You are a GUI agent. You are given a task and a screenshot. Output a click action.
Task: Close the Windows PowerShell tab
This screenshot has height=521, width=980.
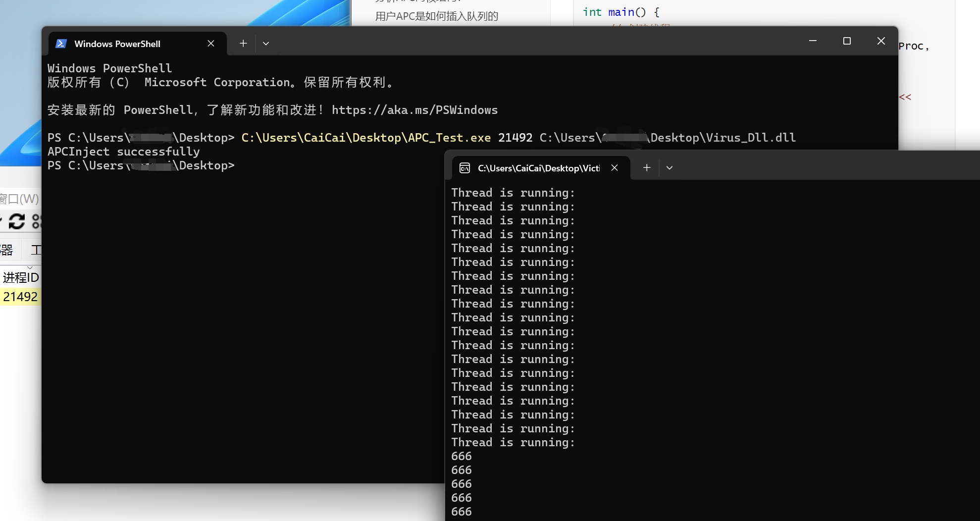coord(211,44)
